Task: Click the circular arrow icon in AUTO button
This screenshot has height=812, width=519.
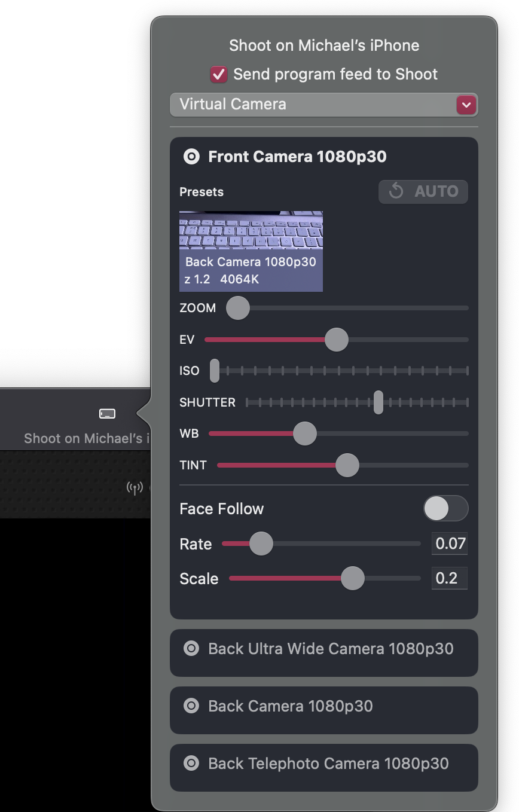Action: click(396, 191)
